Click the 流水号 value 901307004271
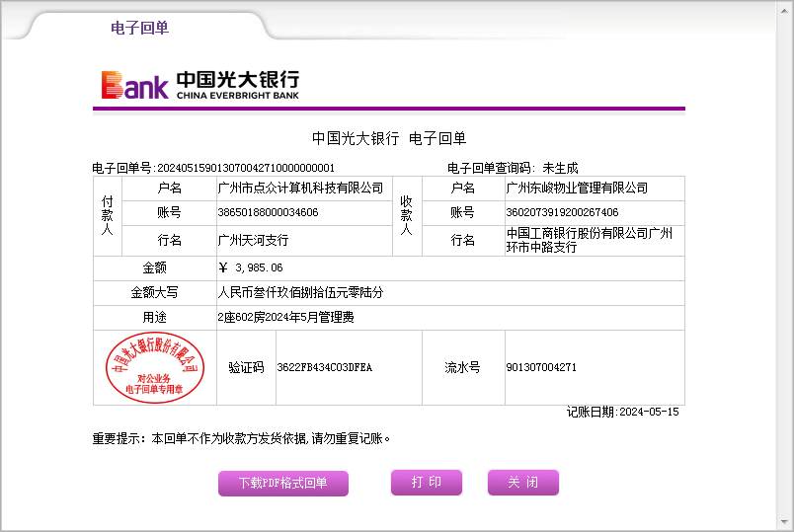This screenshot has width=794, height=532. (x=540, y=367)
